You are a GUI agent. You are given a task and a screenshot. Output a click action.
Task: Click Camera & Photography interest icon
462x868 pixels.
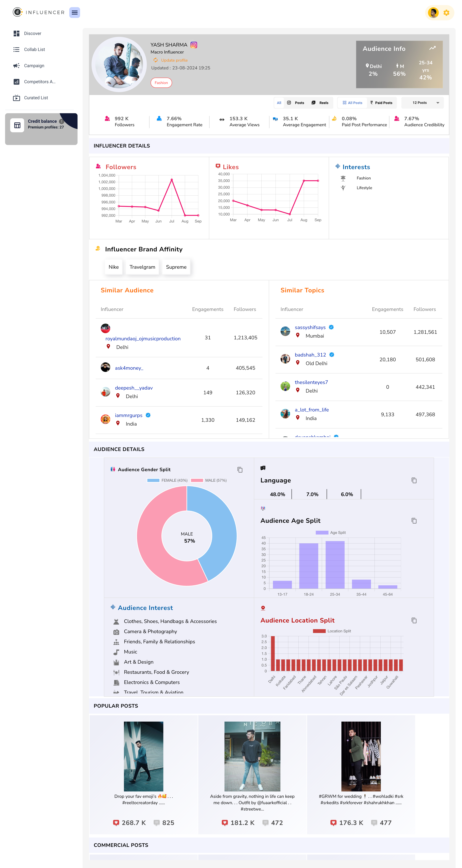[x=116, y=632]
